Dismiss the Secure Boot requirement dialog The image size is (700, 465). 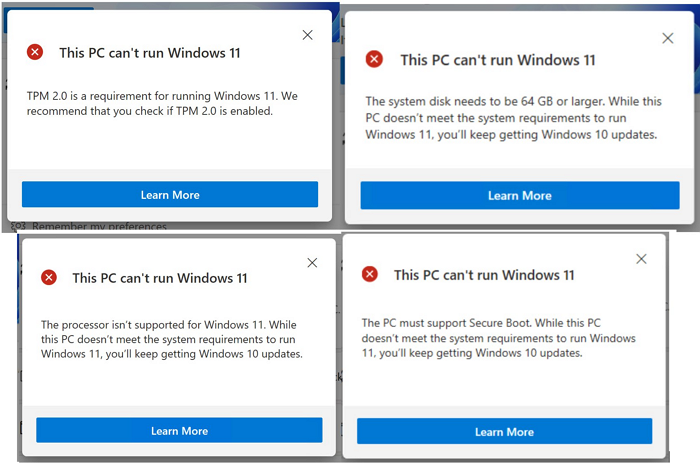point(640,259)
